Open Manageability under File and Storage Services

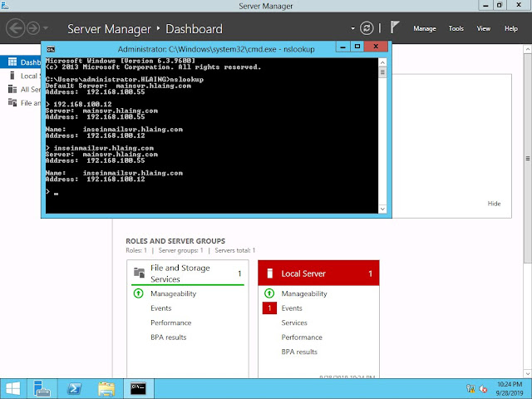(x=174, y=293)
